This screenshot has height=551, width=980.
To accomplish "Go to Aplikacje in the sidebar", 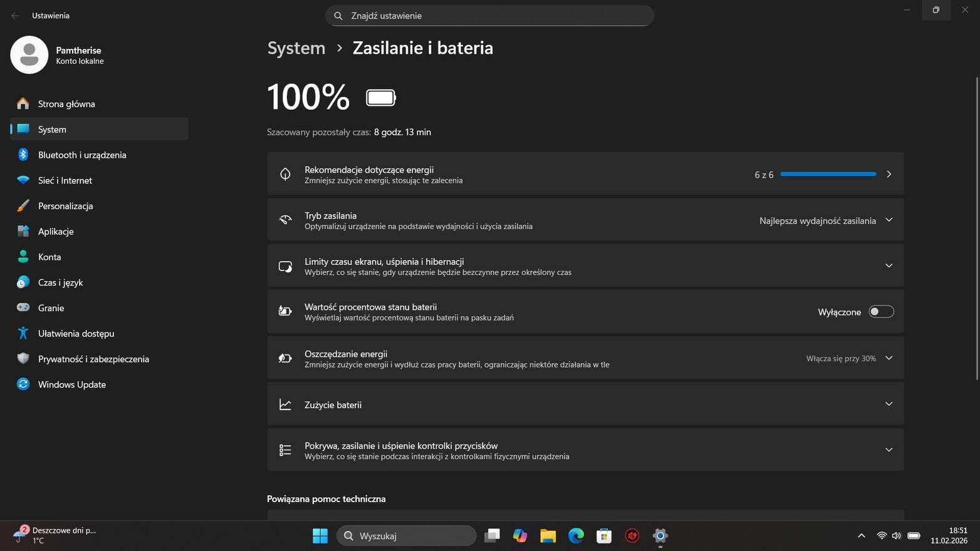I will (x=56, y=232).
